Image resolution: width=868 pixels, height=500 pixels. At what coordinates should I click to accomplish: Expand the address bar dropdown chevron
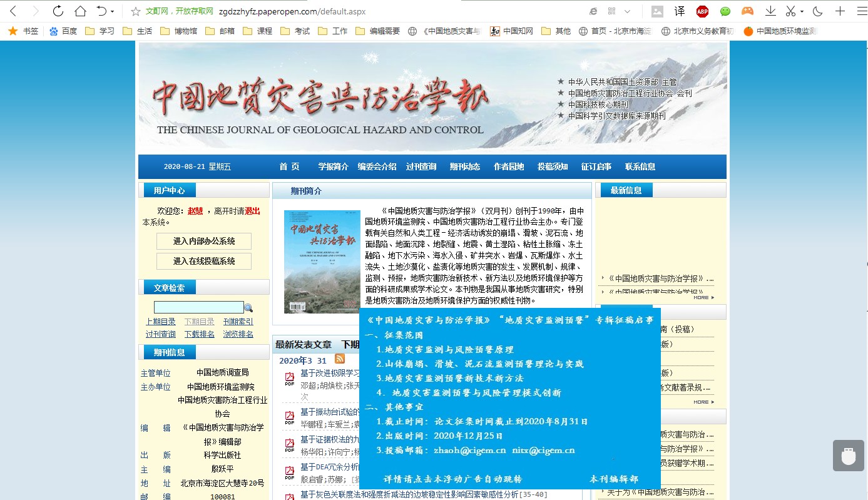(627, 11)
